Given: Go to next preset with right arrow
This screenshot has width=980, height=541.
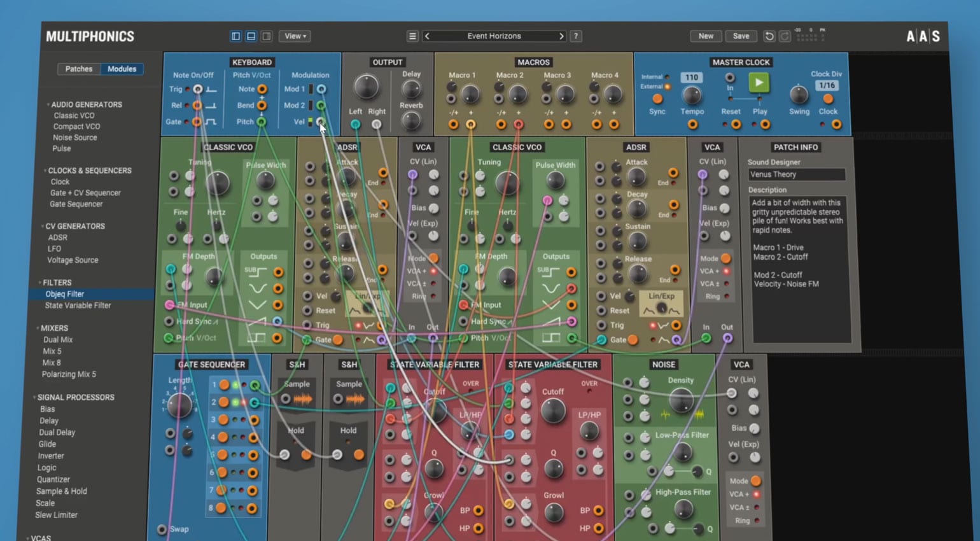Looking at the screenshot, I should coord(561,36).
